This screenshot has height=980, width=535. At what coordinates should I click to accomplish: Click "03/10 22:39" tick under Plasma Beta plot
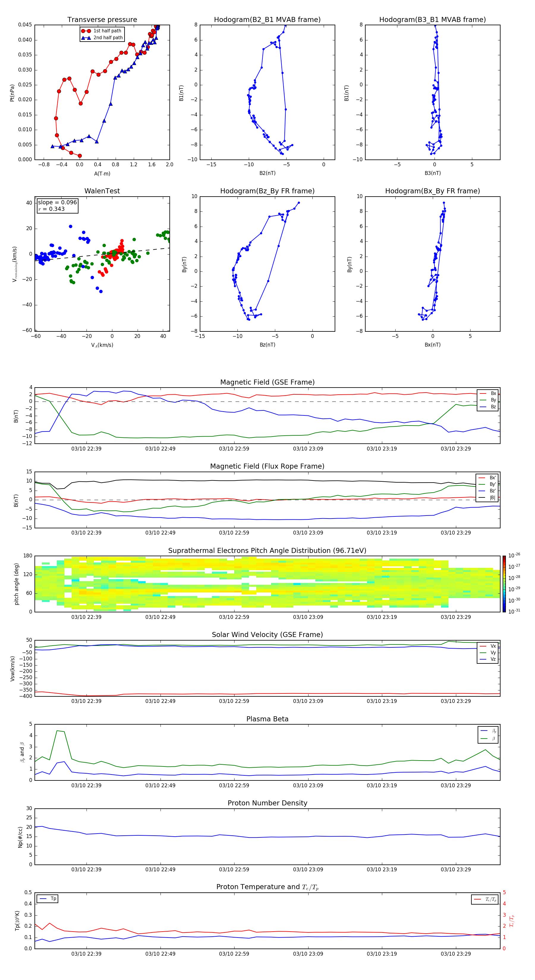click(86, 785)
